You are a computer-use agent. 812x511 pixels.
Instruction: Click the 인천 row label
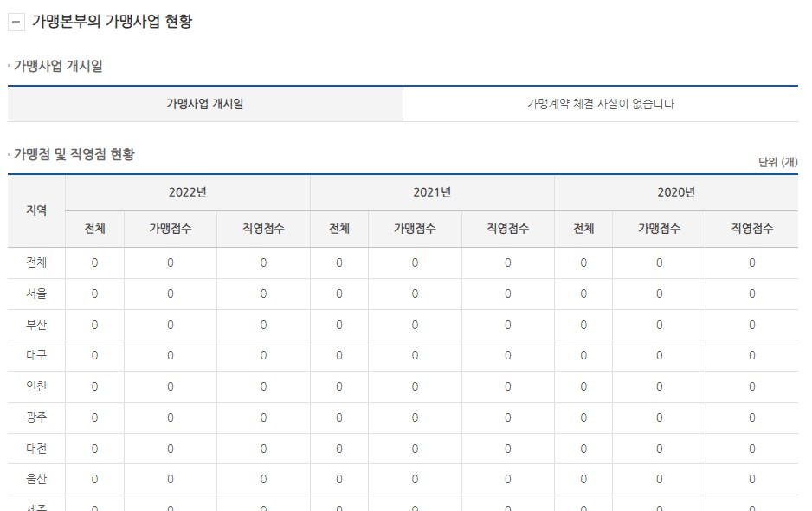point(36,386)
